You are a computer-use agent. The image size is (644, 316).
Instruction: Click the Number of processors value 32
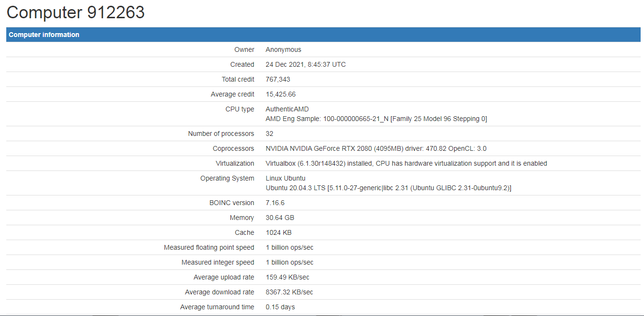(x=269, y=134)
